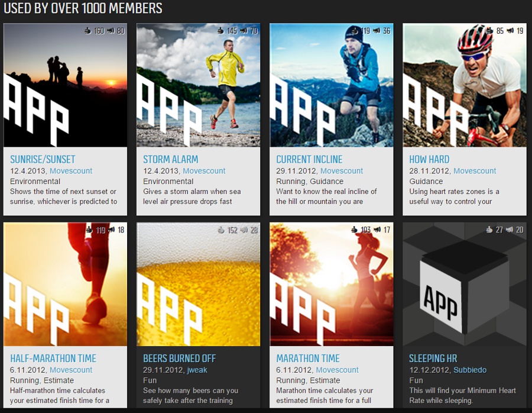Open the SLEEPING HR app title
This screenshot has height=413, width=532.
click(433, 359)
